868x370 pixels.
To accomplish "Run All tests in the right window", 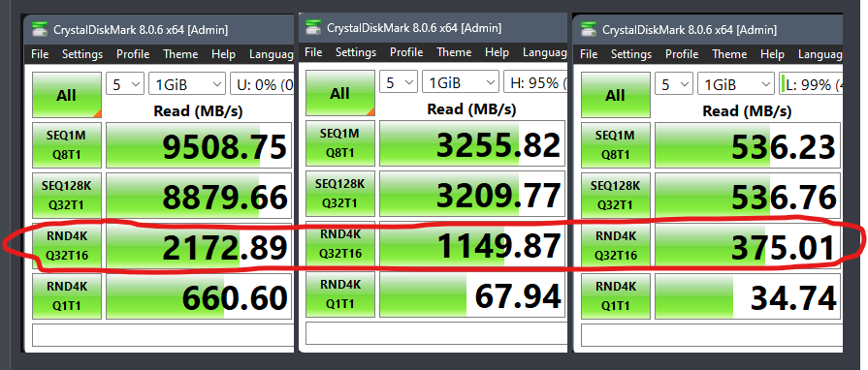I will pos(616,95).
